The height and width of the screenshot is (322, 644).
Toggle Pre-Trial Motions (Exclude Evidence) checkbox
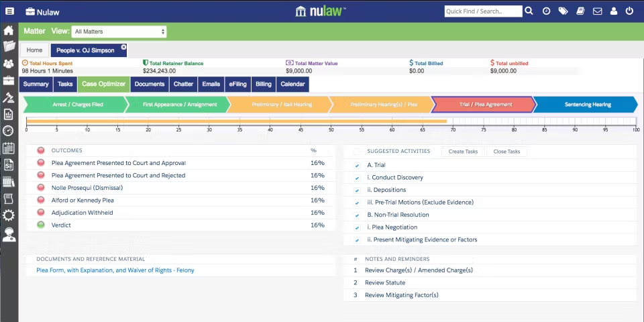[x=357, y=203]
